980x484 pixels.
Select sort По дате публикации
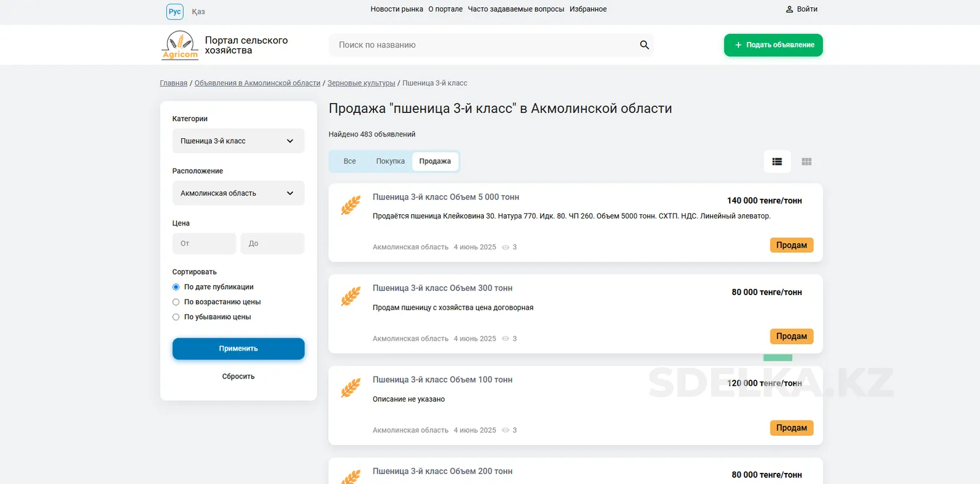click(x=176, y=287)
